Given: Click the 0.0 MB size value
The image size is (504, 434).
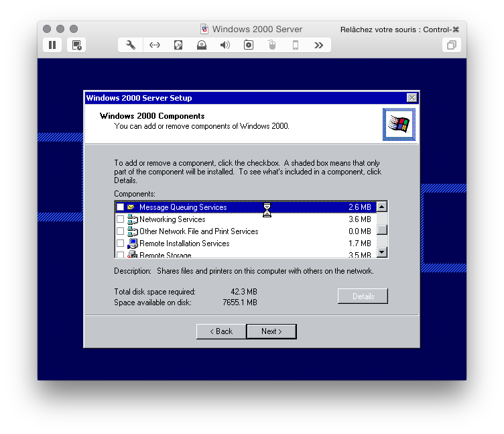Looking at the screenshot, I should [360, 231].
